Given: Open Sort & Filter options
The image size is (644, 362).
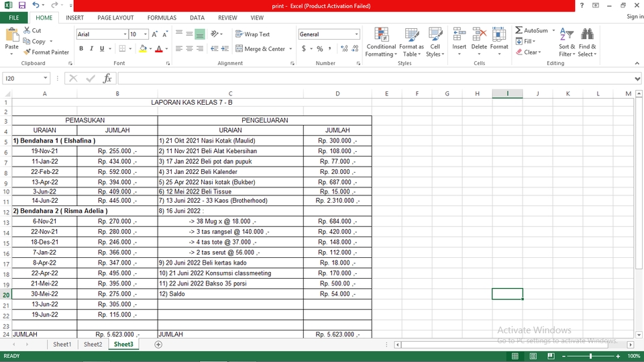Looking at the screenshot, I should [x=567, y=42].
